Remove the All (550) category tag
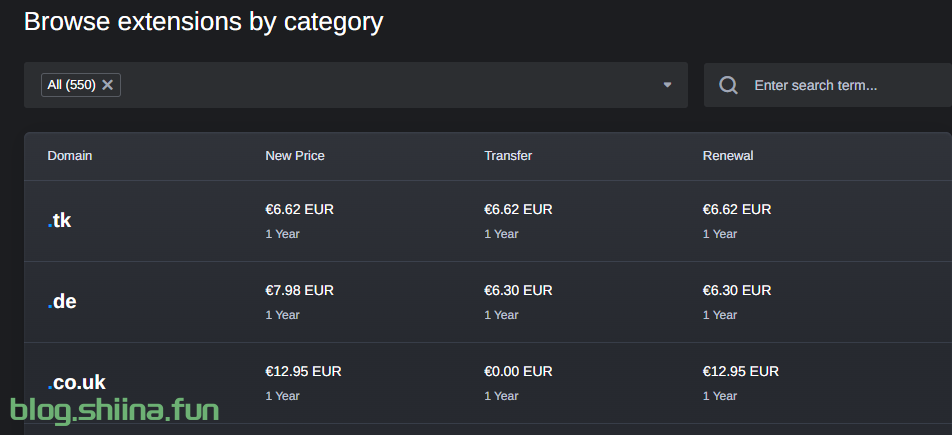This screenshot has width=952, height=435. pos(108,85)
